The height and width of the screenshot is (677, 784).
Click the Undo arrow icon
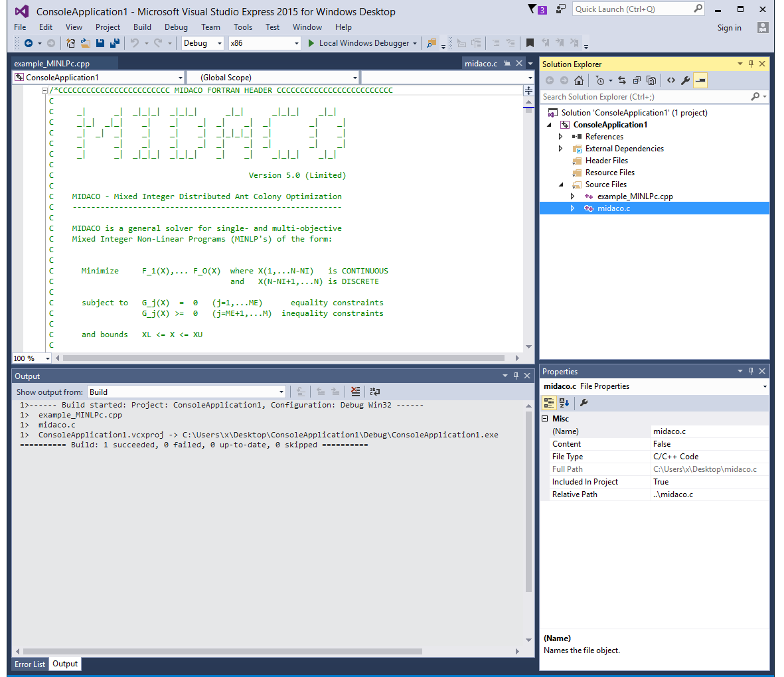tap(135, 43)
